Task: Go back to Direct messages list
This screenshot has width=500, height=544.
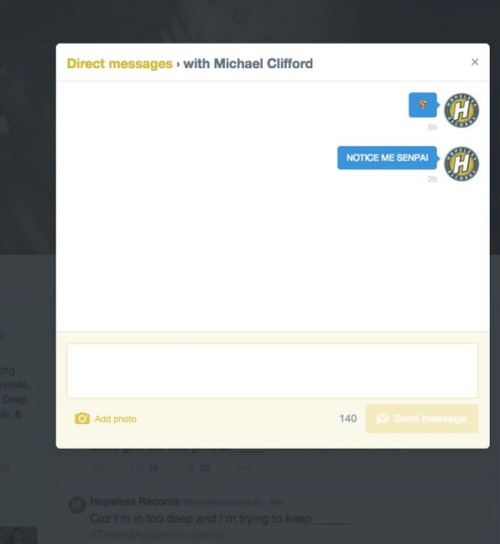Action: [x=119, y=64]
